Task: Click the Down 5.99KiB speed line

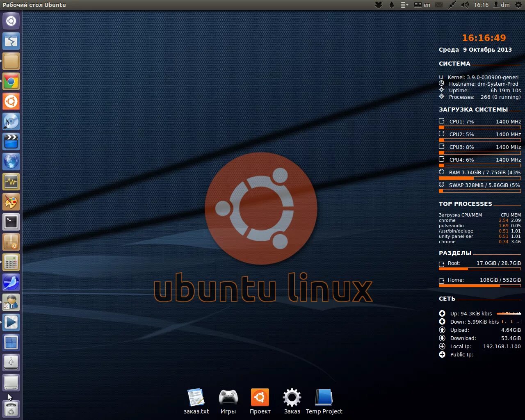Action: (480, 322)
